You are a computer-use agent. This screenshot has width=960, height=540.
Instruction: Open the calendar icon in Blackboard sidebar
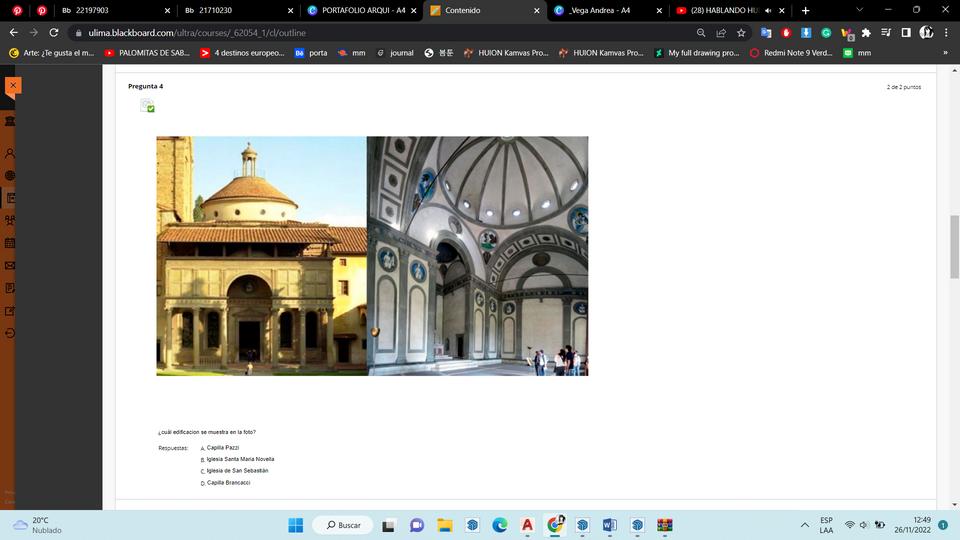[10, 243]
